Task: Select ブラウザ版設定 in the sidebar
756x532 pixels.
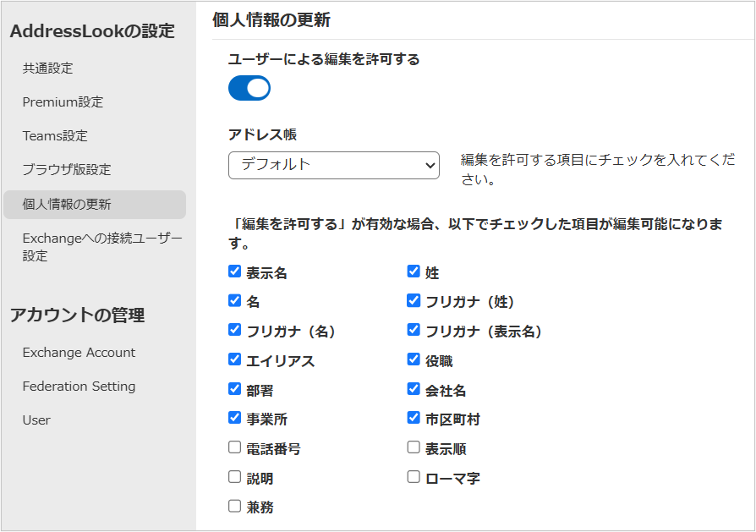Action: (67, 169)
